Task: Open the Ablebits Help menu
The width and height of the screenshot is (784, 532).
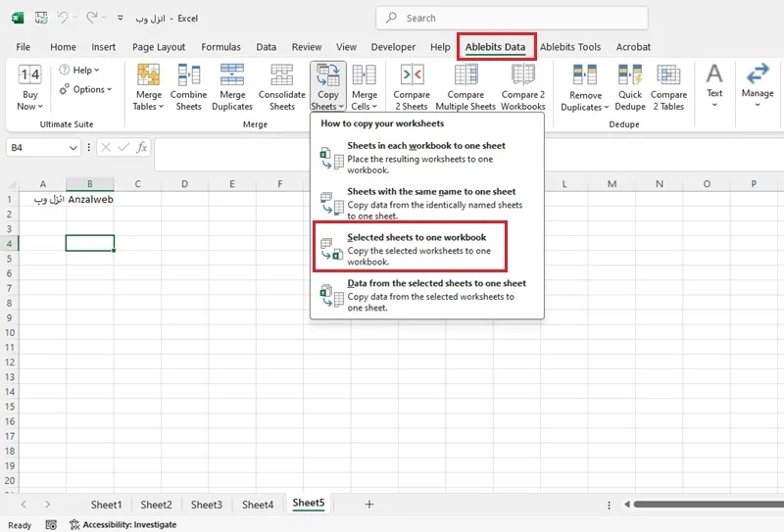Action: coord(79,70)
